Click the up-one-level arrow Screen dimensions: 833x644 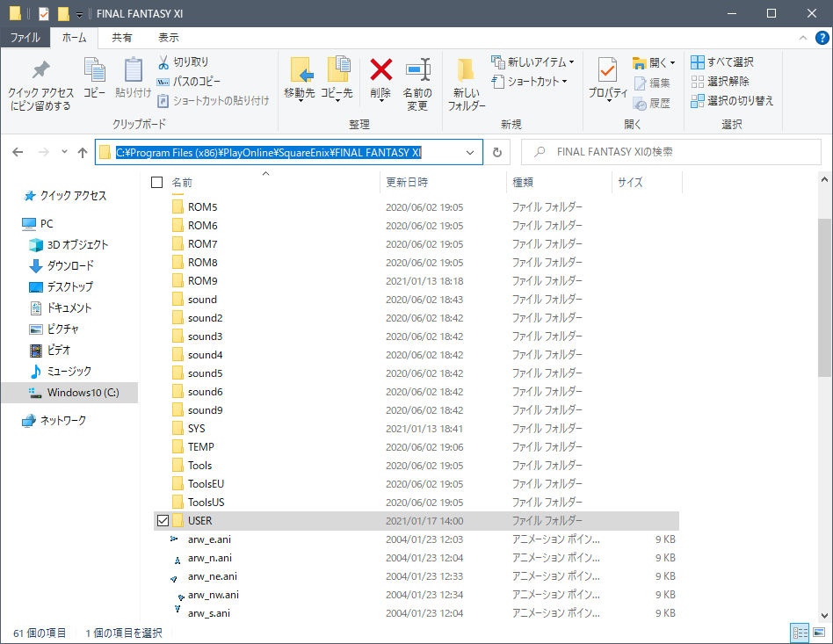point(83,153)
